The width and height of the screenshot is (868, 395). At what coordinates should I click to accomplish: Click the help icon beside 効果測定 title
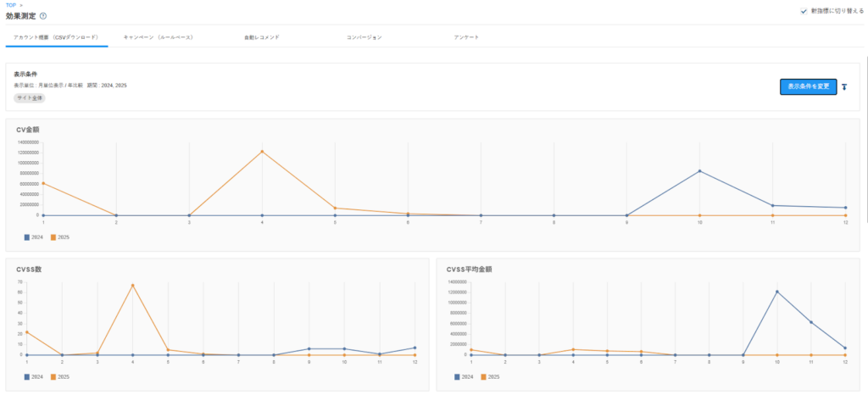(x=43, y=16)
